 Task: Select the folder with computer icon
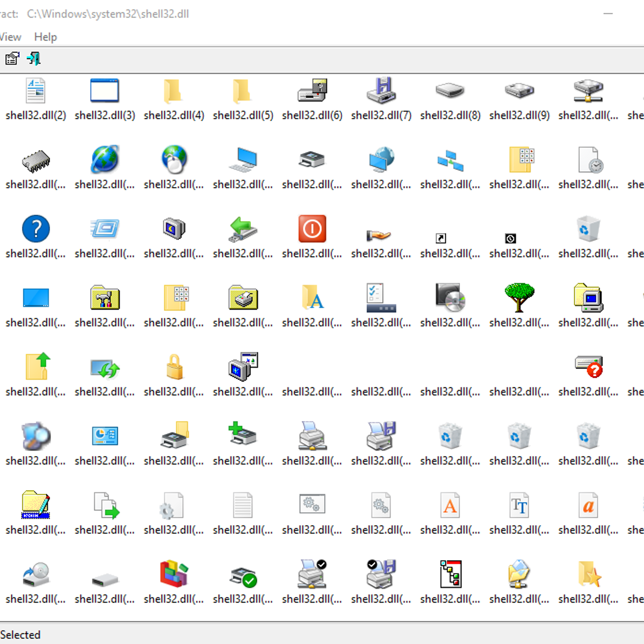pyautogui.click(x=588, y=298)
